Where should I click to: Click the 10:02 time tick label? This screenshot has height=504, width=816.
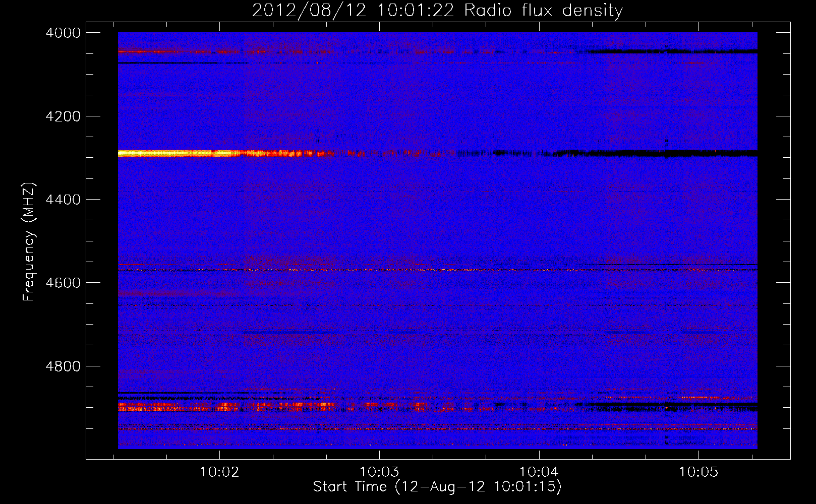pyautogui.click(x=219, y=472)
